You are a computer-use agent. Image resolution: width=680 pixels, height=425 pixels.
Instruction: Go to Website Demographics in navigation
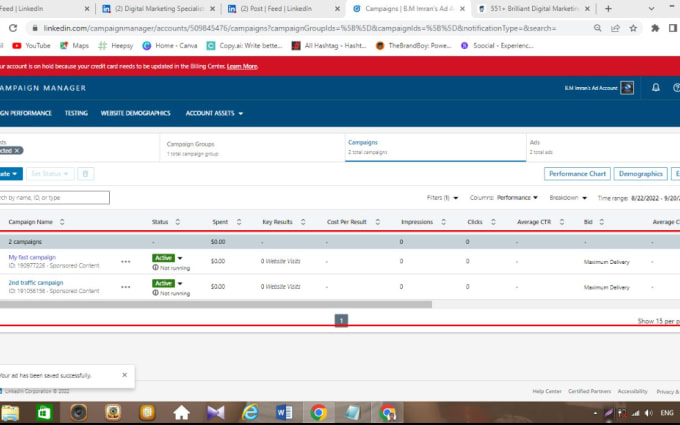click(135, 113)
